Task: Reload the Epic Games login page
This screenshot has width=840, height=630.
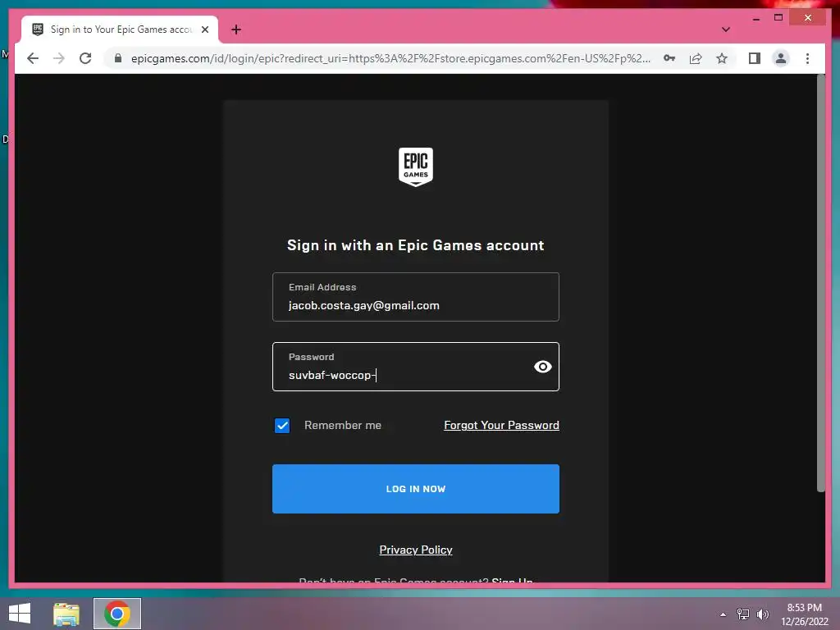Action: point(85,58)
